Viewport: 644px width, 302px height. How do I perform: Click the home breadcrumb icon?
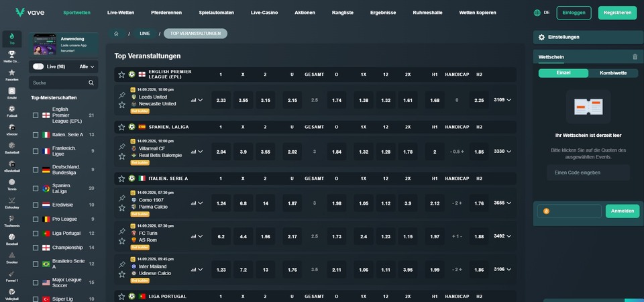point(116,34)
